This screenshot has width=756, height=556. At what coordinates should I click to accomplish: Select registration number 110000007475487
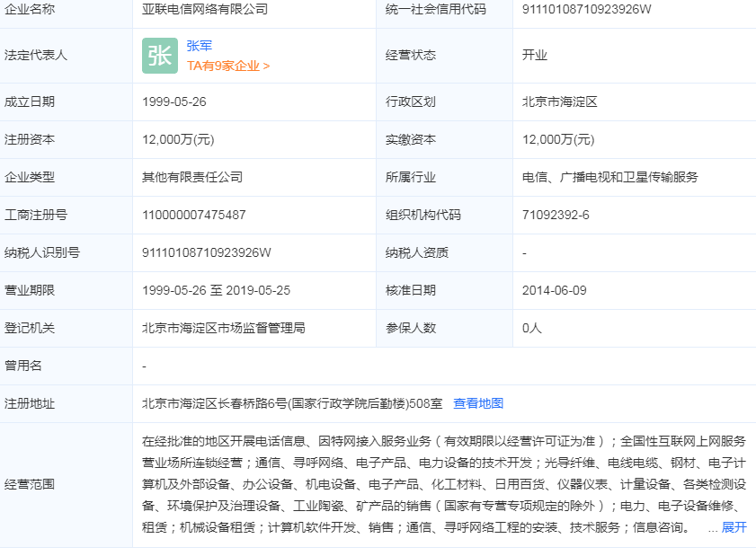click(194, 215)
